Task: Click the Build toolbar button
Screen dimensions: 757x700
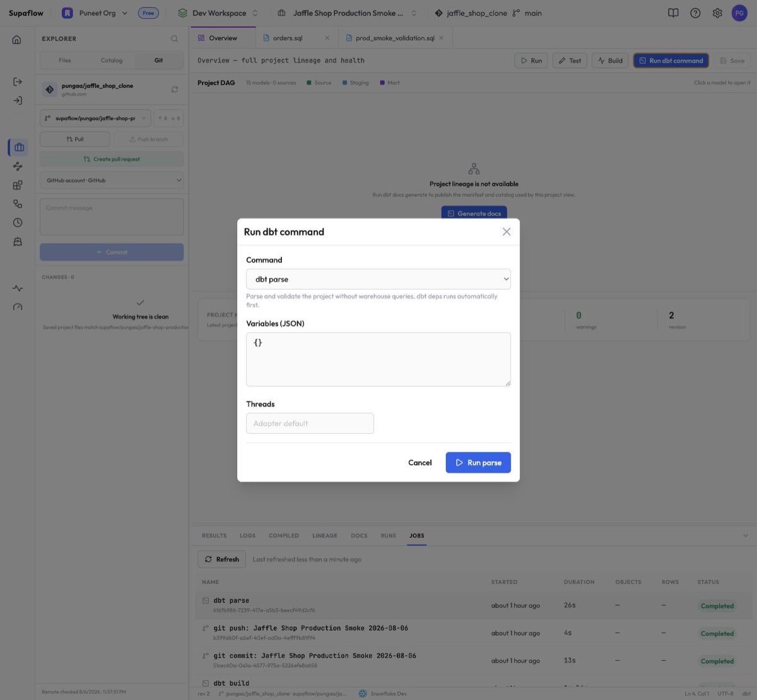Action: click(610, 61)
